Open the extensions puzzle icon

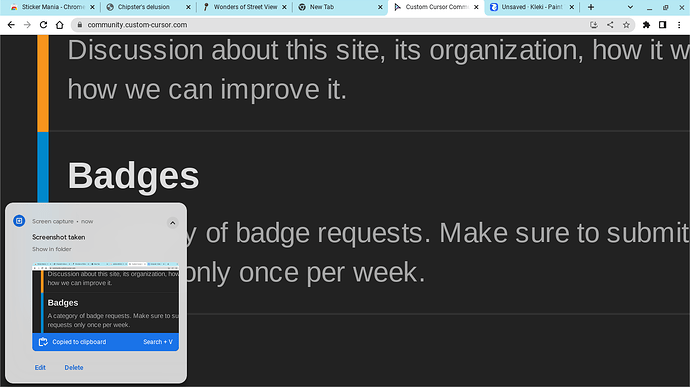646,25
